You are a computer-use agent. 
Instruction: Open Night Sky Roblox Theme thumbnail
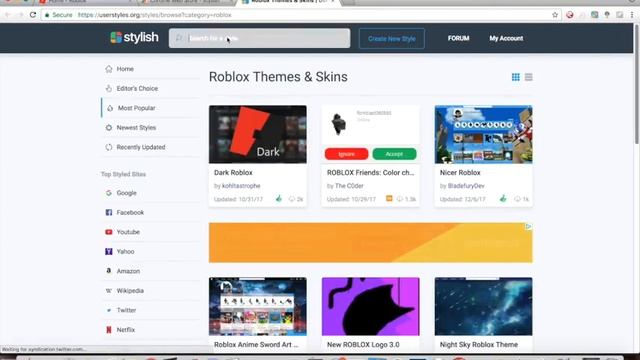[483, 307]
